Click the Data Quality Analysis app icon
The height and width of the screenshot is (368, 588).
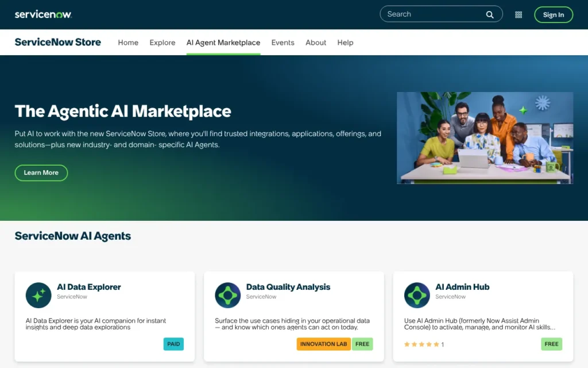pos(227,295)
